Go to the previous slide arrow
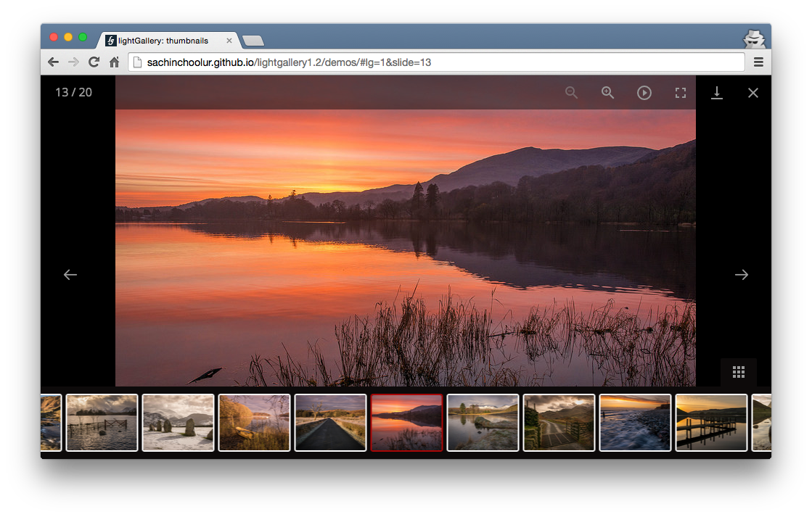This screenshot has width=812, height=517. click(x=70, y=275)
